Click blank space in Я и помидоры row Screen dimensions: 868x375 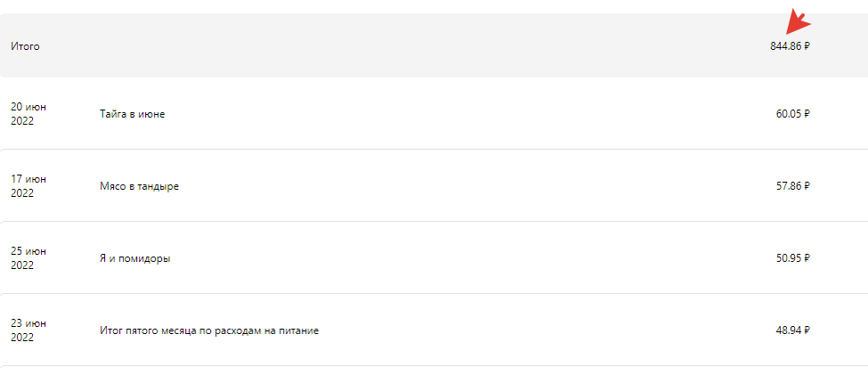tap(471, 258)
